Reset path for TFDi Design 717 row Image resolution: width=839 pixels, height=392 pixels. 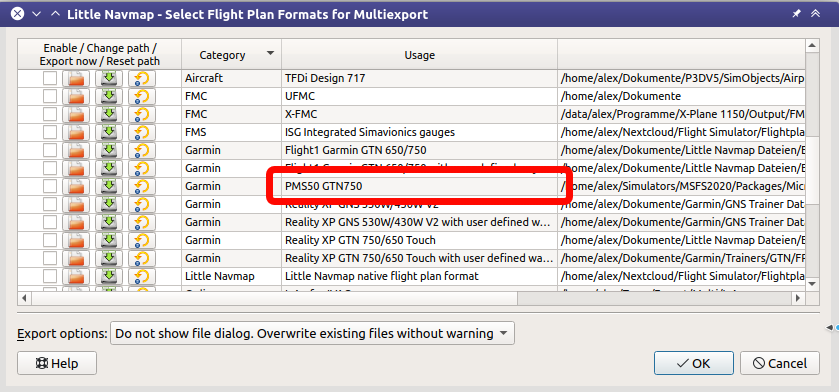(142, 79)
